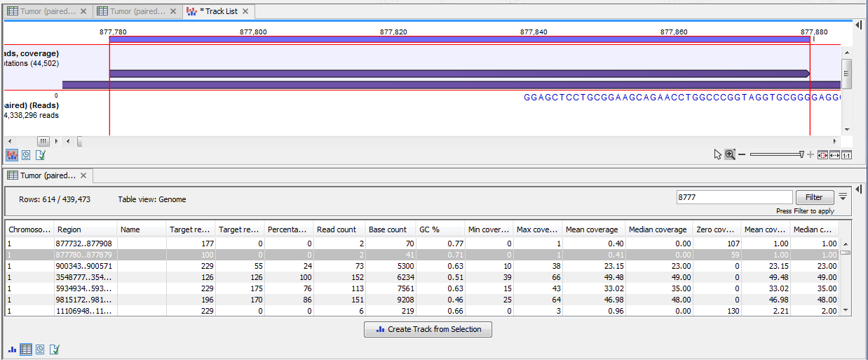Activate the arrow selection pointer tool
Screen dimensions: 868x360
tap(717, 154)
